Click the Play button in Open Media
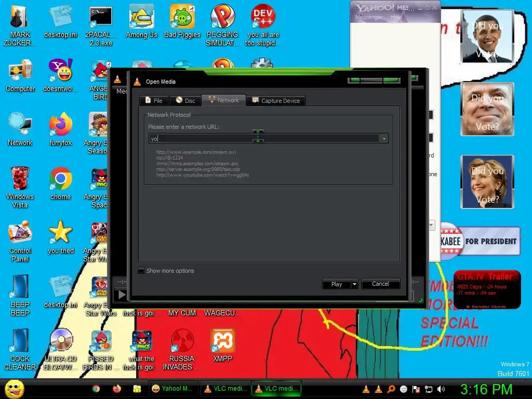 pyautogui.click(x=336, y=284)
